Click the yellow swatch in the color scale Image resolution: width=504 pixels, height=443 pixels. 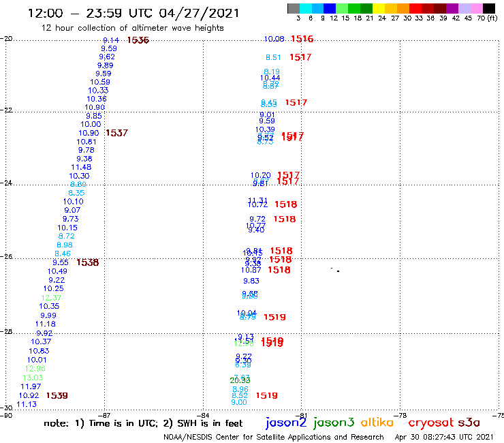(378, 8)
